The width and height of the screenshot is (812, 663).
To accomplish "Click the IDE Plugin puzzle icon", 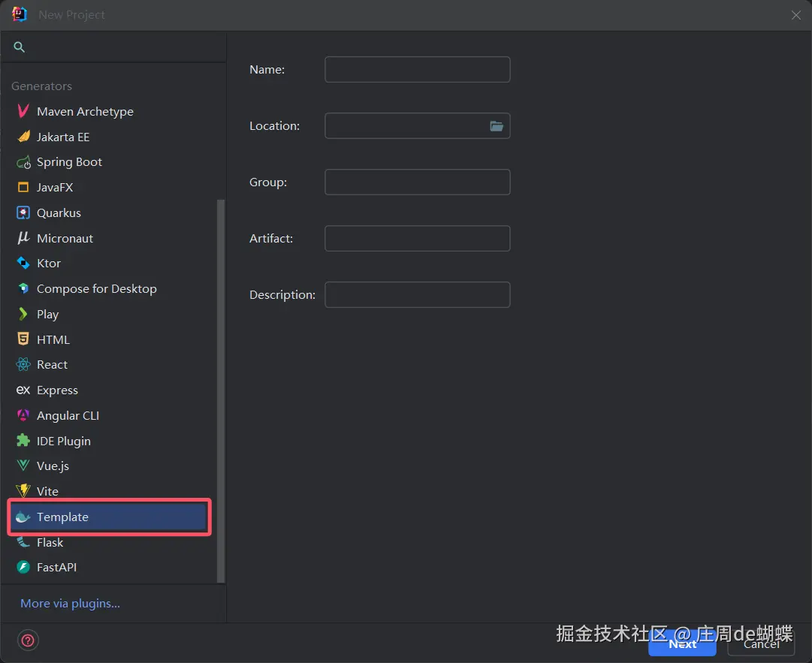I will pyautogui.click(x=23, y=441).
